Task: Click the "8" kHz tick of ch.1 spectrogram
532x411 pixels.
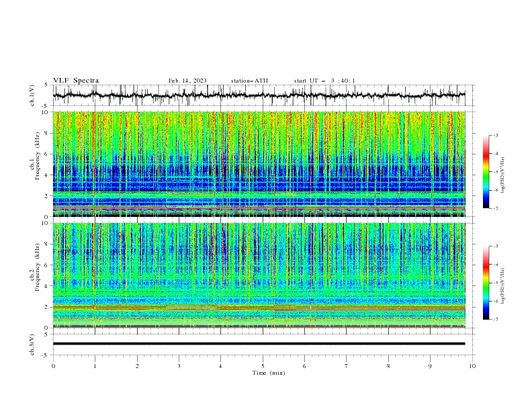Action: point(48,133)
